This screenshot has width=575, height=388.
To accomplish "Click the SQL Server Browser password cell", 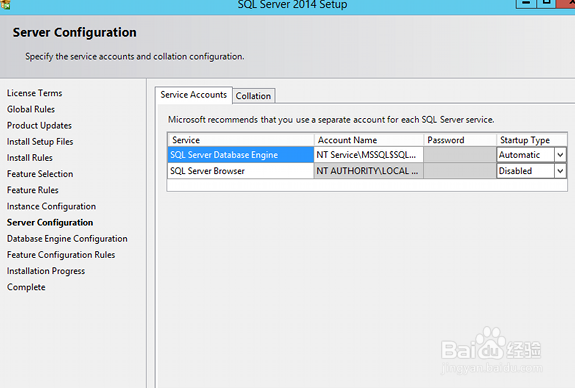I will (460, 171).
